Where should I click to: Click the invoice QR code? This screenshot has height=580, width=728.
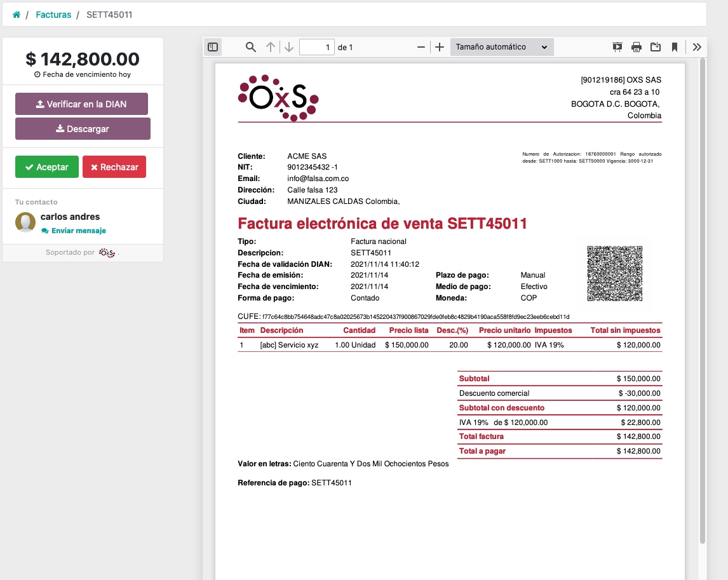click(x=615, y=274)
